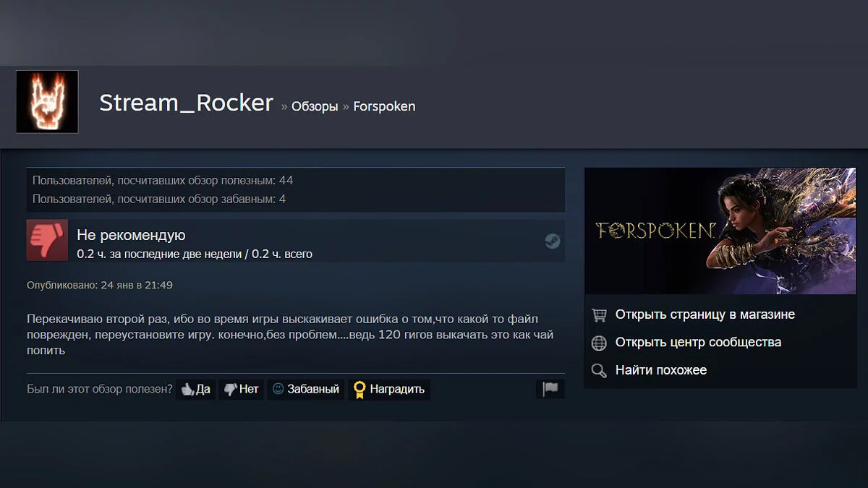Click the shopping cart store icon
The image size is (868, 488).
[x=599, y=315]
